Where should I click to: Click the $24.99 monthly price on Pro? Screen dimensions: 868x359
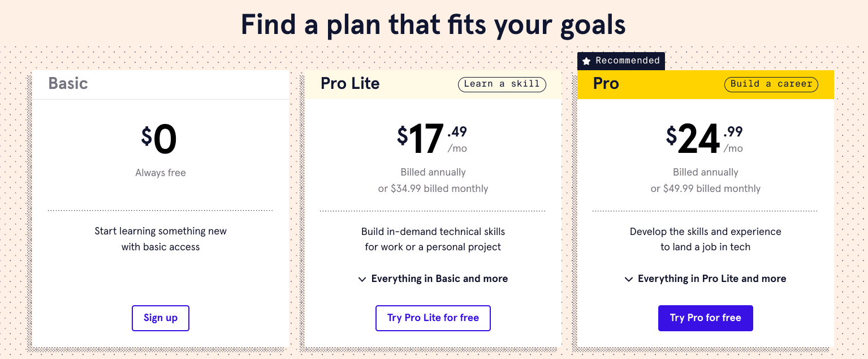pyautogui.click(x=701, y=139)
